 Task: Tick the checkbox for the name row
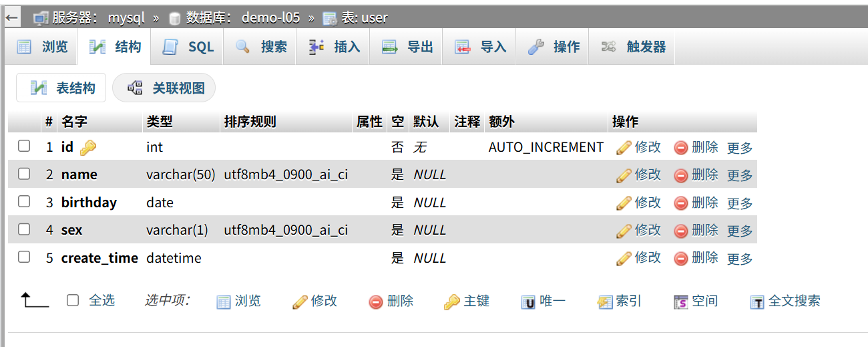[24, 174]
